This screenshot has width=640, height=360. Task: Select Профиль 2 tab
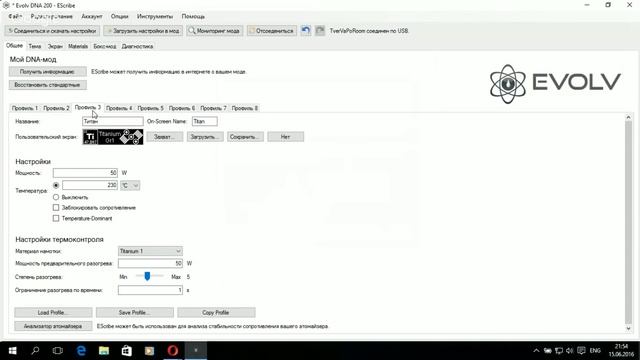pos(56,108)
